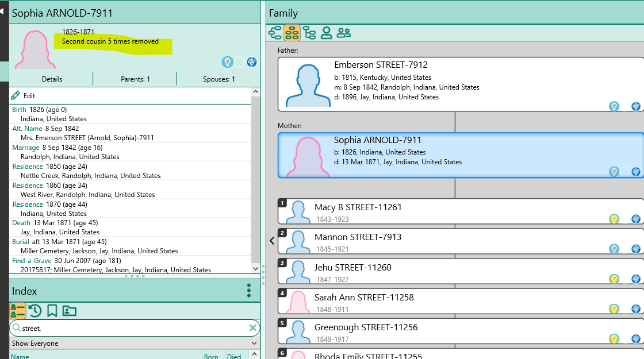This screenshot has width=644, height=359.
Task: Open the Spouses: 1 tab
Action: (x=218, y=79)
